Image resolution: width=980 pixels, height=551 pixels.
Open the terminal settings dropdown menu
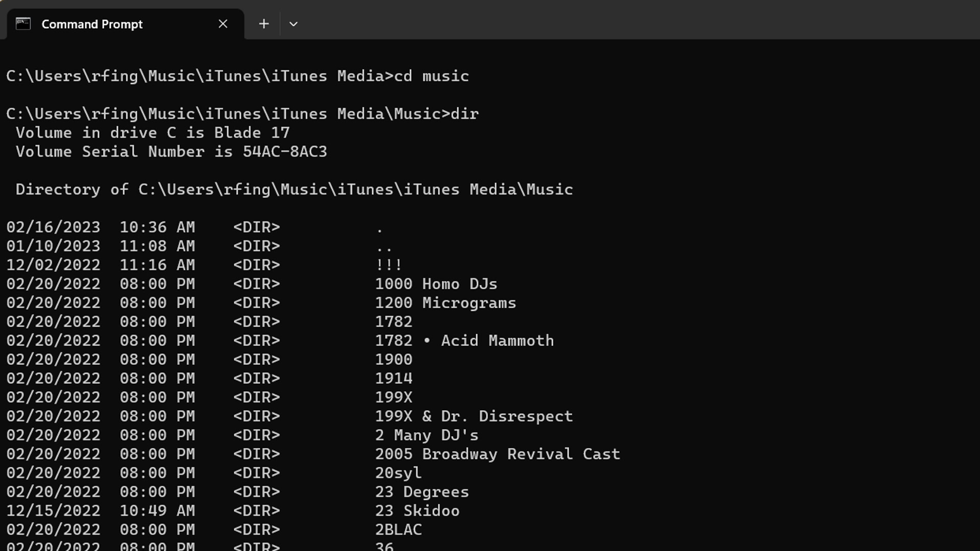[293, 23]
